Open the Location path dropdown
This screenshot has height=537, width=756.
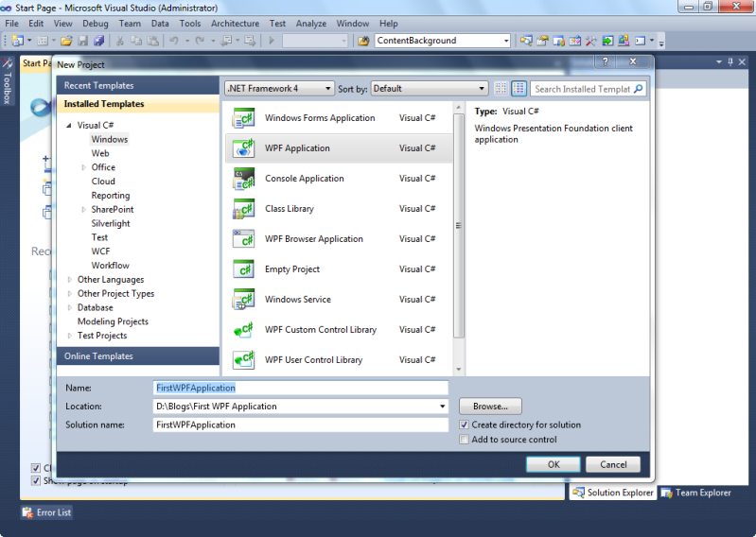tap(442, 407)
